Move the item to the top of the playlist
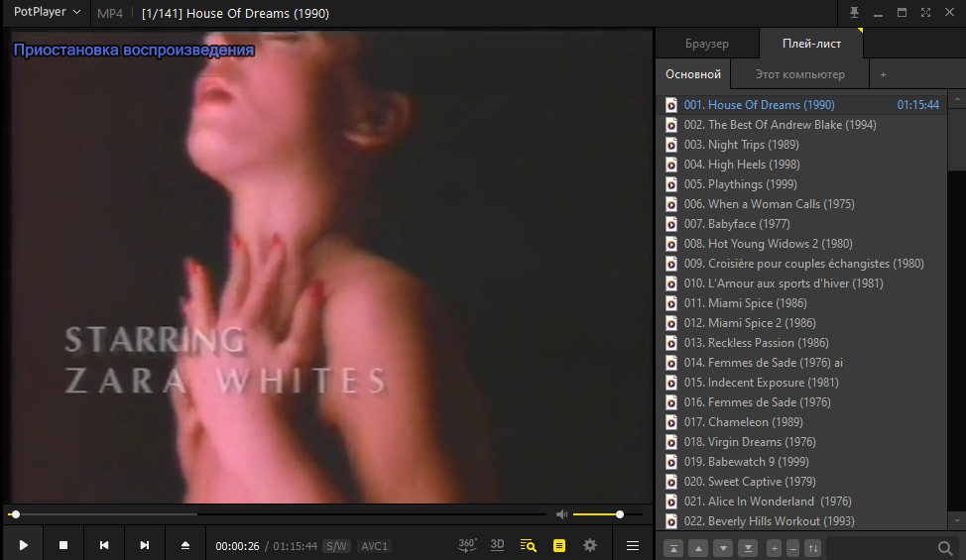This screenshot has height=560, width=966. pyautogui.click(x=673, y=548)
